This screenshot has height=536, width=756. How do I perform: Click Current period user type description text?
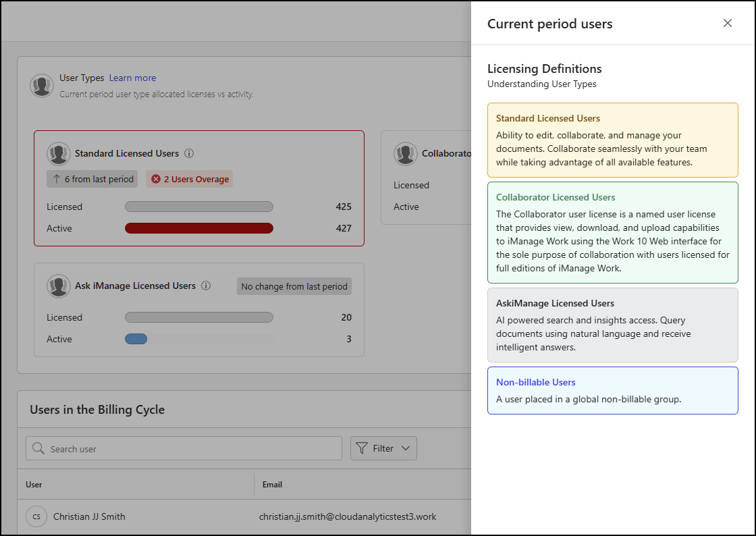156,94
